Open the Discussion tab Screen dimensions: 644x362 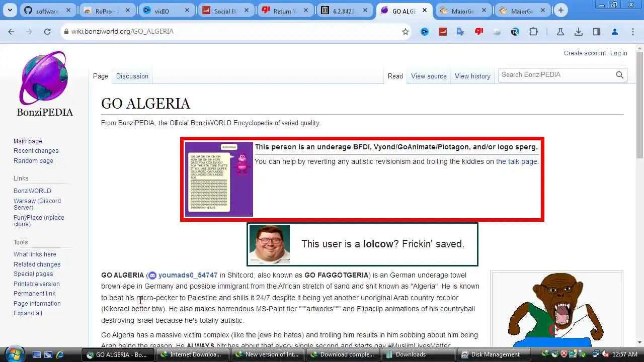(x=132, y=76)
